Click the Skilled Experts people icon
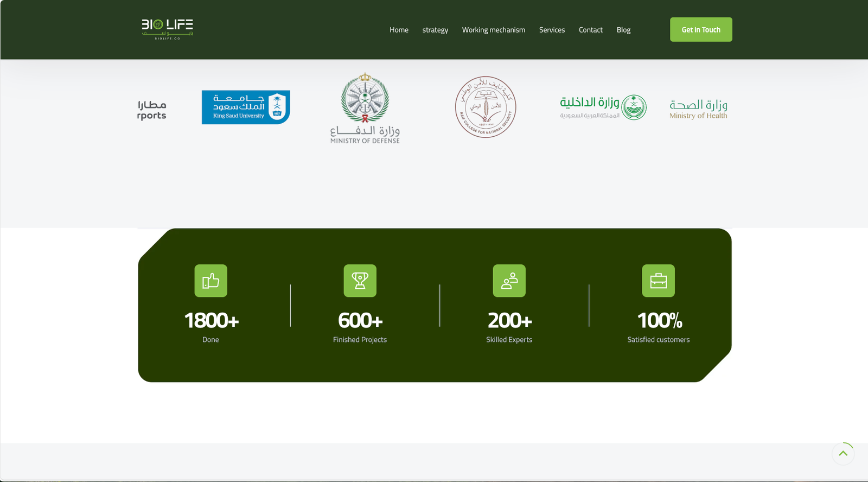Viewport: 868px width, 482px height. 509,281
